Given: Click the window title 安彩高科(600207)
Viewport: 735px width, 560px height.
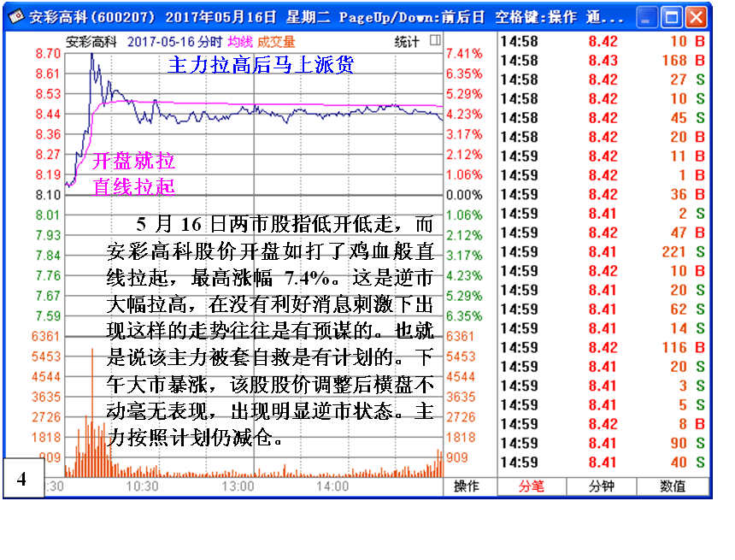Looking at the screenshot, I should click(91, 17).
